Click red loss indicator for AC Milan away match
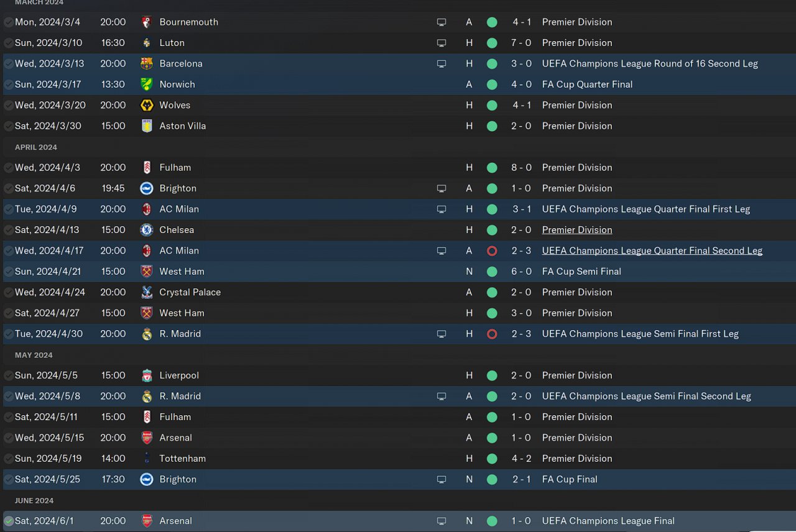 coord(492,251)
